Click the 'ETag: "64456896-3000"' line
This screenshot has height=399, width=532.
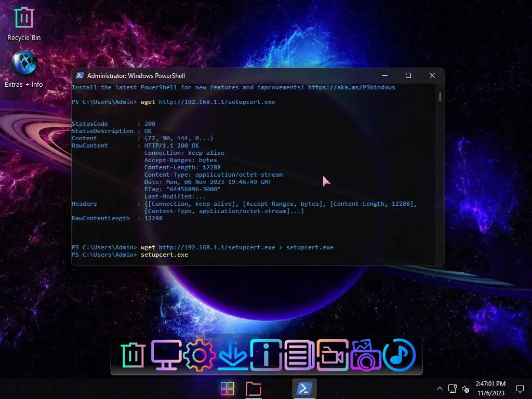[182, 189]
